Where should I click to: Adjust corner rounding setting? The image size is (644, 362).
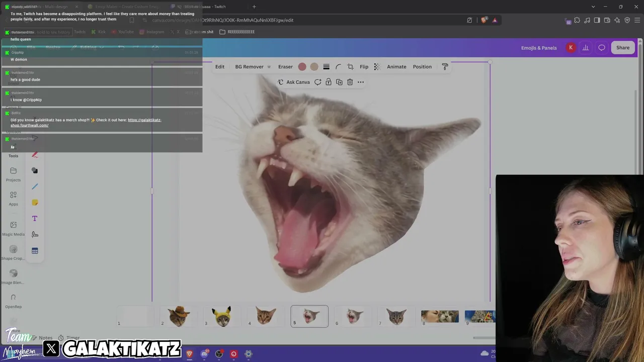(338, 66)
